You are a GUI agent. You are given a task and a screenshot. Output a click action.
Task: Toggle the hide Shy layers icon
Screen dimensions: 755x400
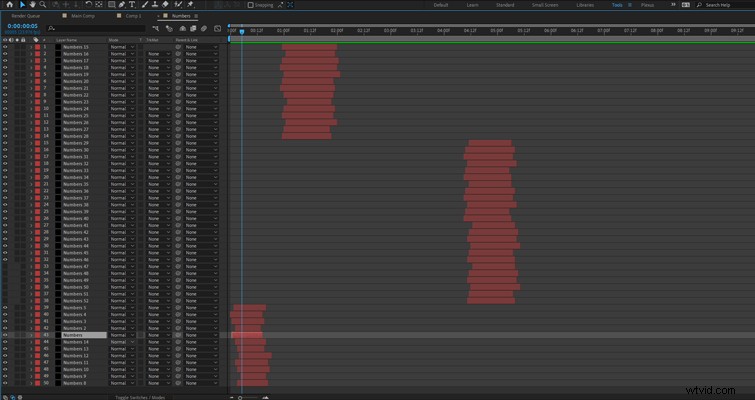(182, 28)
